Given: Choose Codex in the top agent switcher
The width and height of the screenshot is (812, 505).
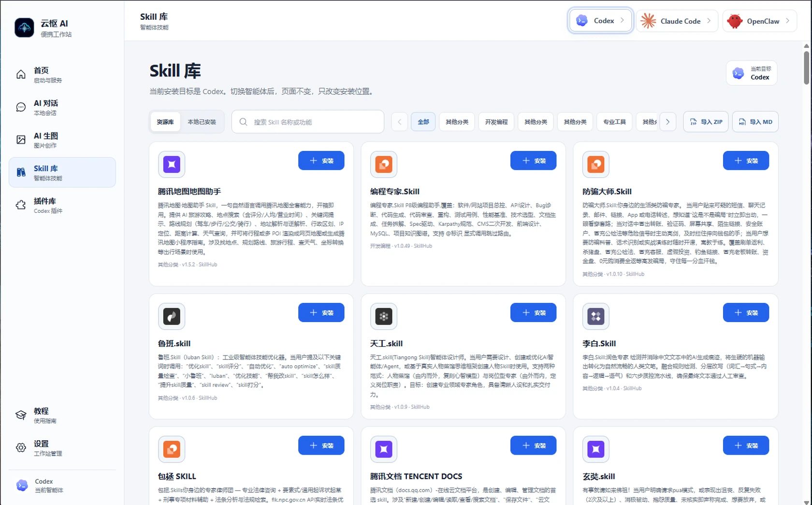Looking at the screenshot, I should [601, 21].
